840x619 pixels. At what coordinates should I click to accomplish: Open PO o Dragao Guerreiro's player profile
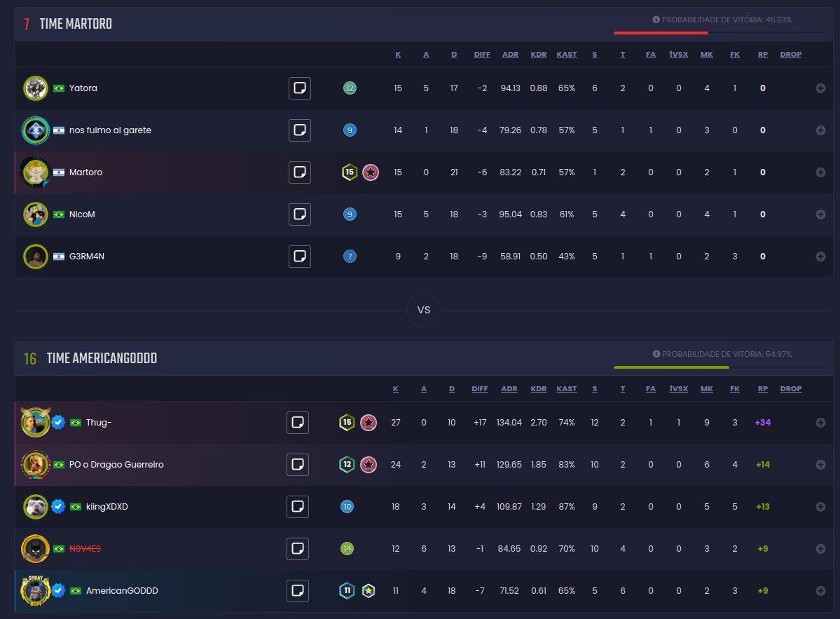(x=118, y=464)
